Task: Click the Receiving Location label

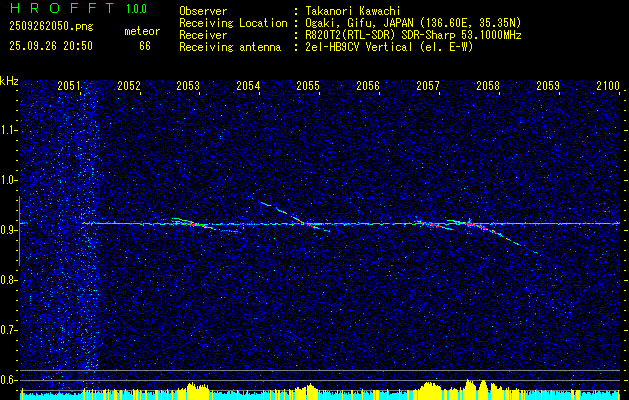Action: (233, 23)
